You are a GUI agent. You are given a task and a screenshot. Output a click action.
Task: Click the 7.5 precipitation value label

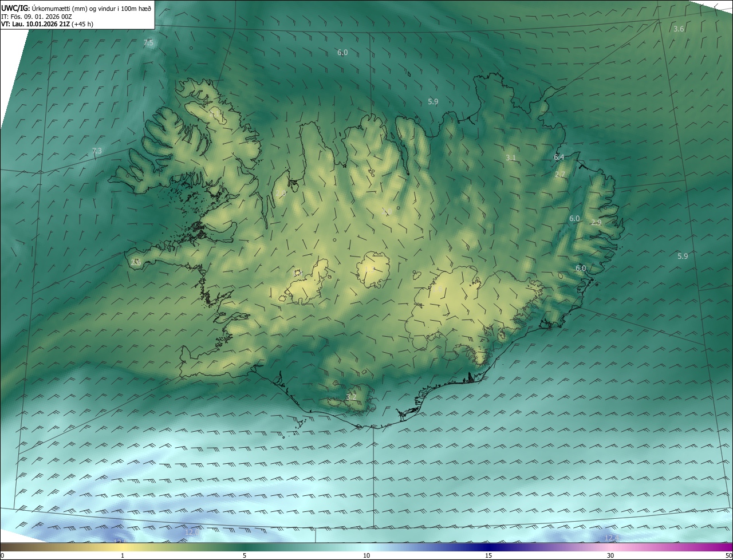[148, 43]
